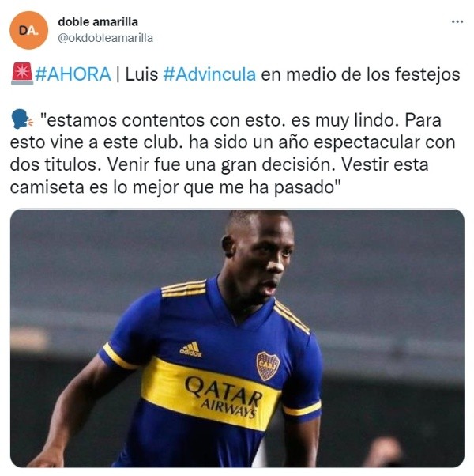Click the final line ending "me ha pasado"

(x=175, y=187)
